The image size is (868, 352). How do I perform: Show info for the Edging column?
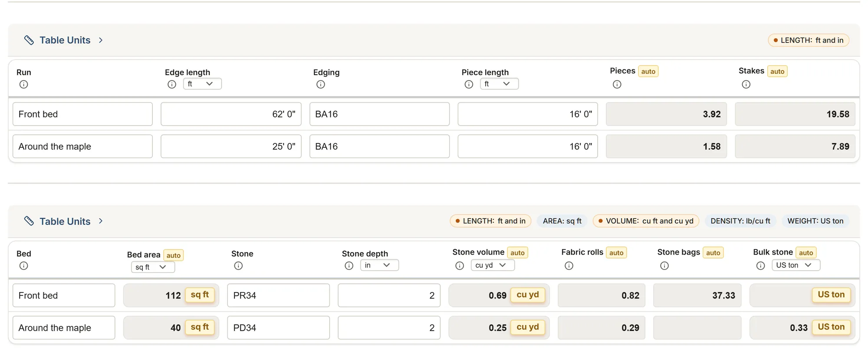click(x=321, y=84)
